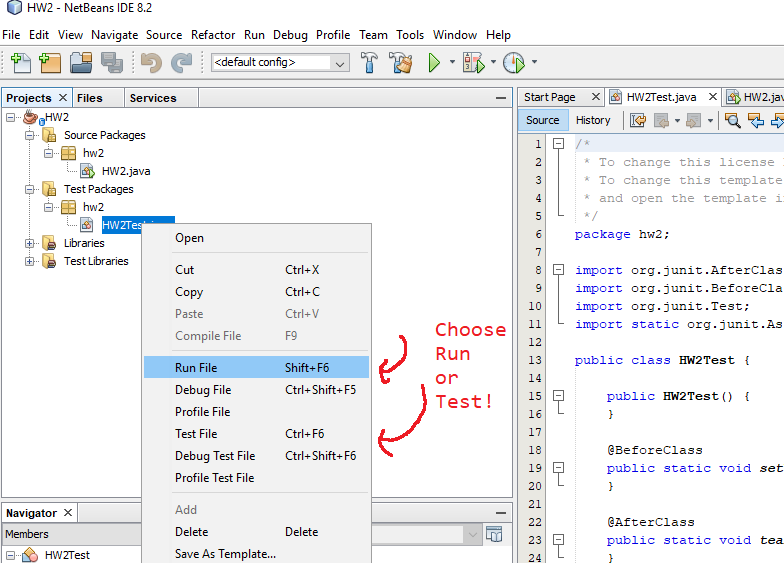Click the New File toolbar icon
The image size is (784, 563).
20,62
